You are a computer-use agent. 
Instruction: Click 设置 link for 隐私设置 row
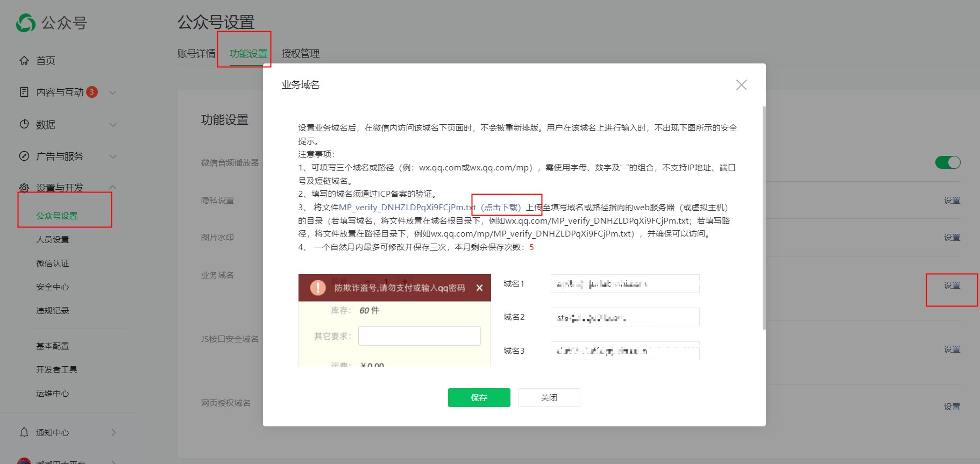click(x=952, y=200)
